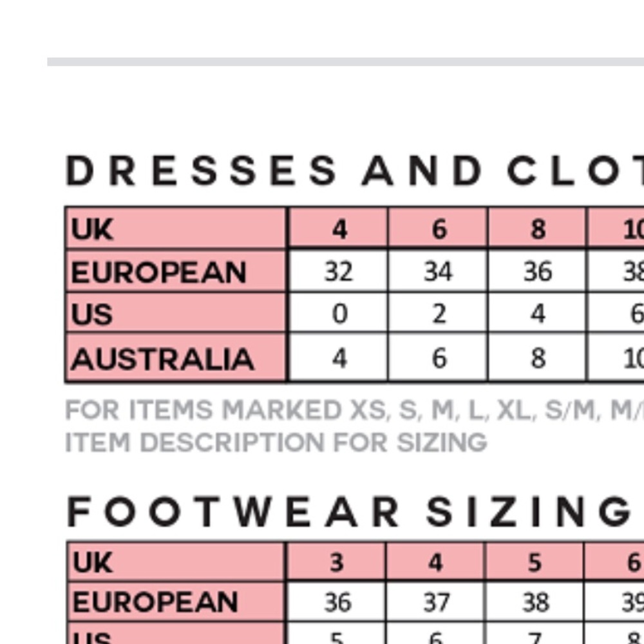Click UK size 4 header cell in dresses table
The width and height of the screenshot is (644, 644).
point(339,228)
